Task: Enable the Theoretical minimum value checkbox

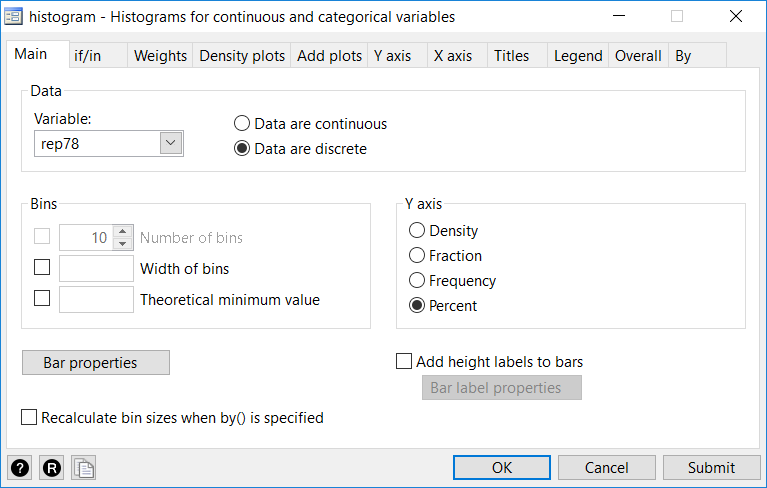Action: click(42, 298)
